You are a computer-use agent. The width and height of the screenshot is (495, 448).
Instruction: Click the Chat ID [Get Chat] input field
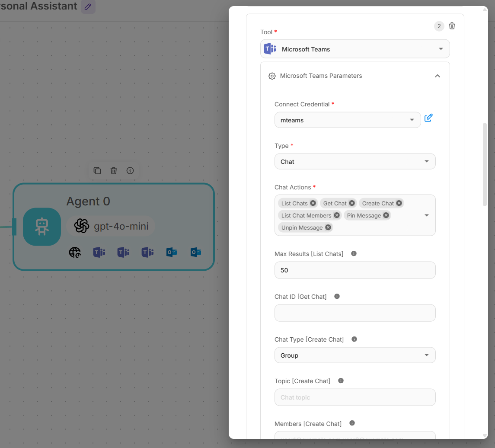tap(354, 313)
